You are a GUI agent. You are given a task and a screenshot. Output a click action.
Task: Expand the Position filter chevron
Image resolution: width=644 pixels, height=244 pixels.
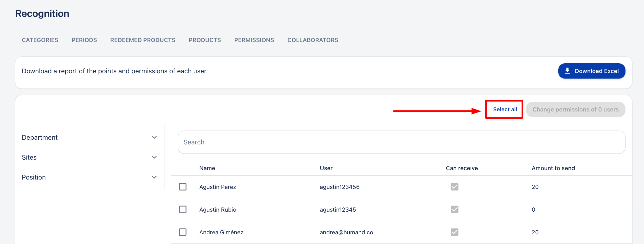pos(154,177)
